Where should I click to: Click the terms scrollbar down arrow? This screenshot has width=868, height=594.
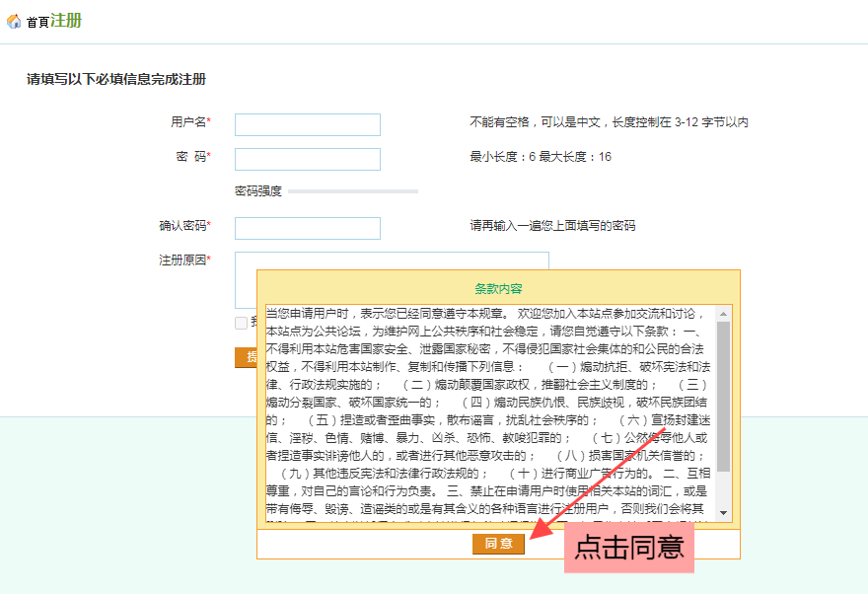tap(724, 512)
